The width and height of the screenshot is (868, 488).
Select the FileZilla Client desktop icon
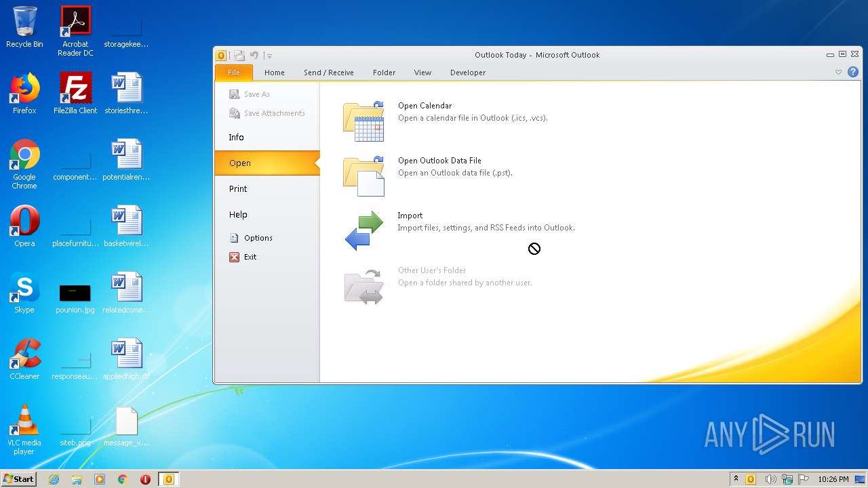75,94
